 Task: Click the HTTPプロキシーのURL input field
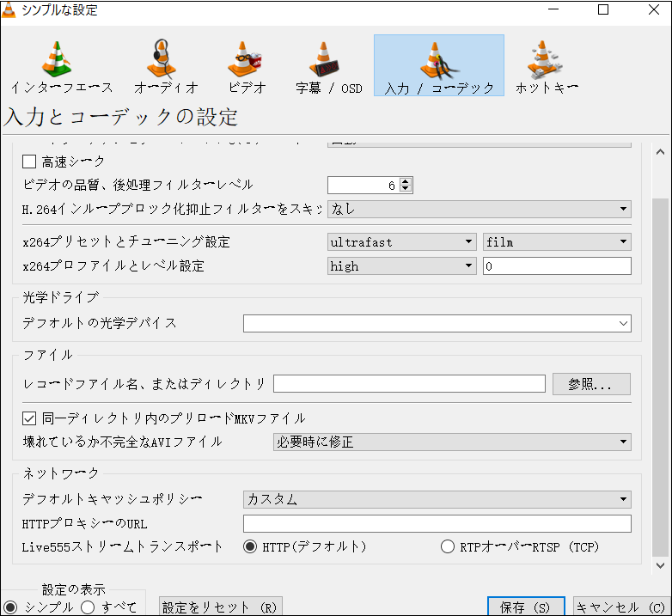[437, 523]
